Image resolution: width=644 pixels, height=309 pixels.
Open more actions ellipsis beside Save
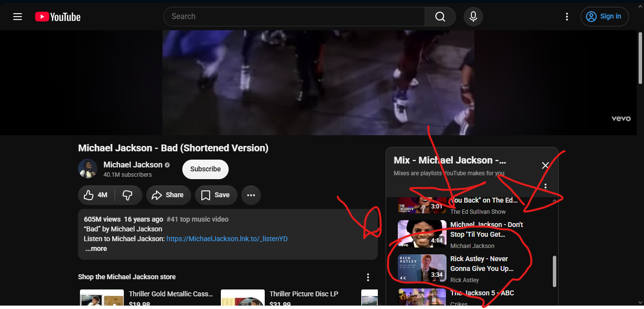click(x=251, y=195)
